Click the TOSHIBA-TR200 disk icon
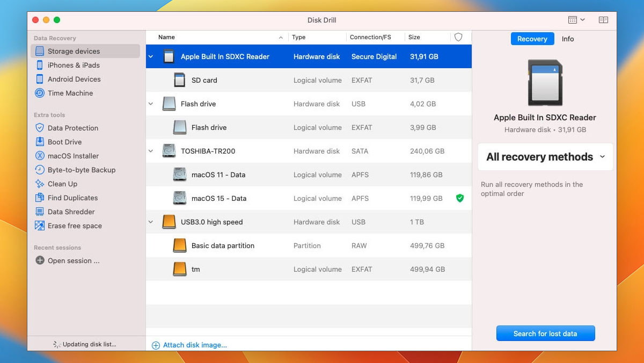The height and width of the screenshot is (363, 644). pyautogui.click(x=169, y=151)
